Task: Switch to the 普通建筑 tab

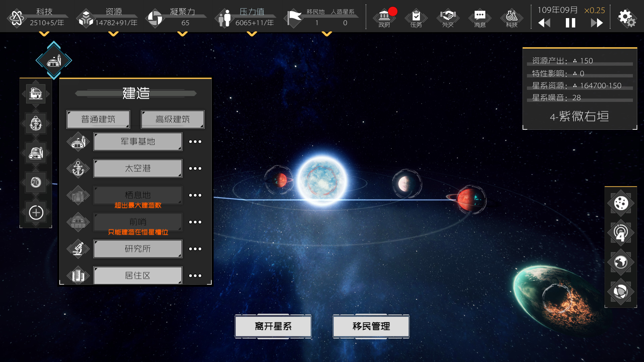Action: tap(98, 119)
